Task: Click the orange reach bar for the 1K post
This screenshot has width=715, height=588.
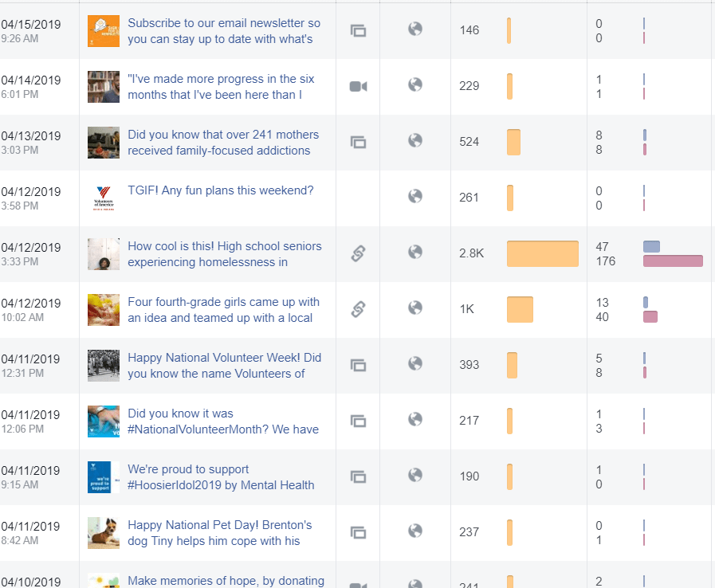Action: point(520,309)
